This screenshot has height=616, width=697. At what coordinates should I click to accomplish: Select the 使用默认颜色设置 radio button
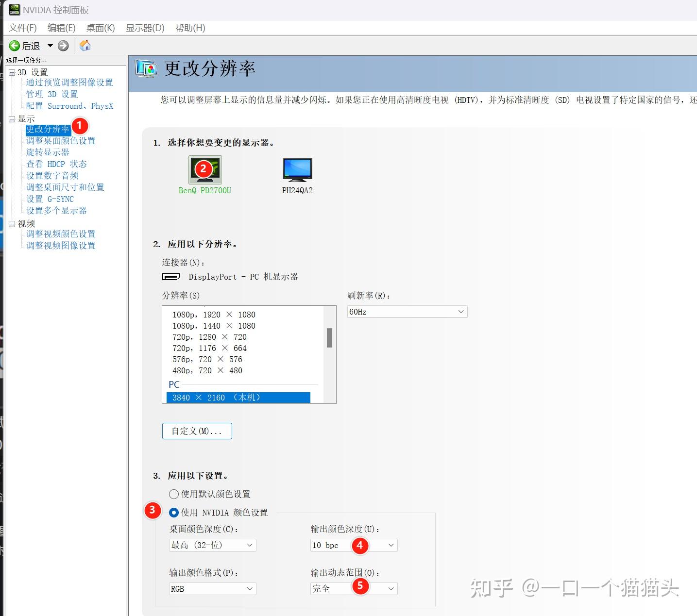[x=174, y=494]
